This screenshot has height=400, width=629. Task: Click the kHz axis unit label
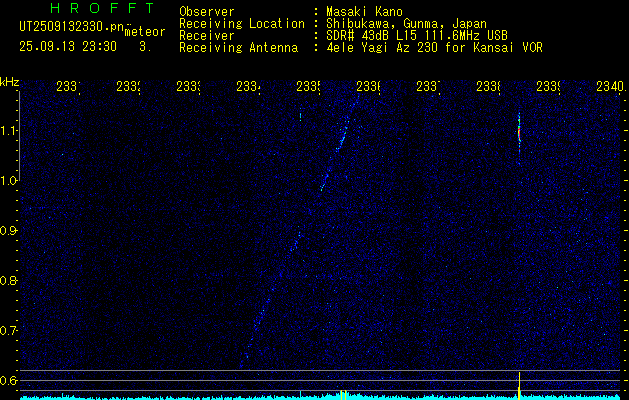10,83
